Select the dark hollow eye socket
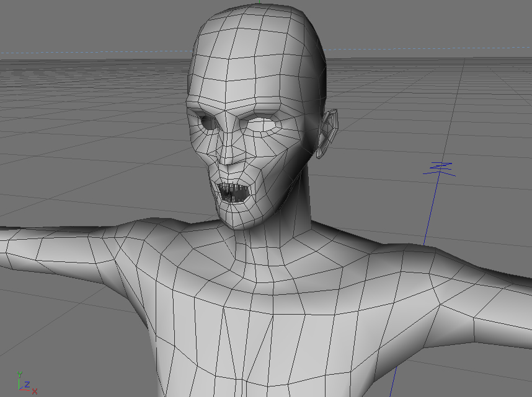 pyautogui.click(x=206, y=121)
